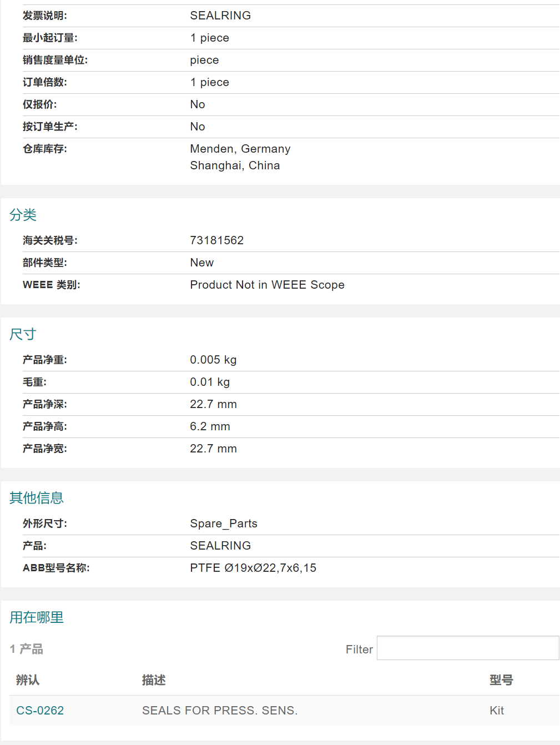
Task: Click the 尺寸 section heading
Action: [23, 334]
